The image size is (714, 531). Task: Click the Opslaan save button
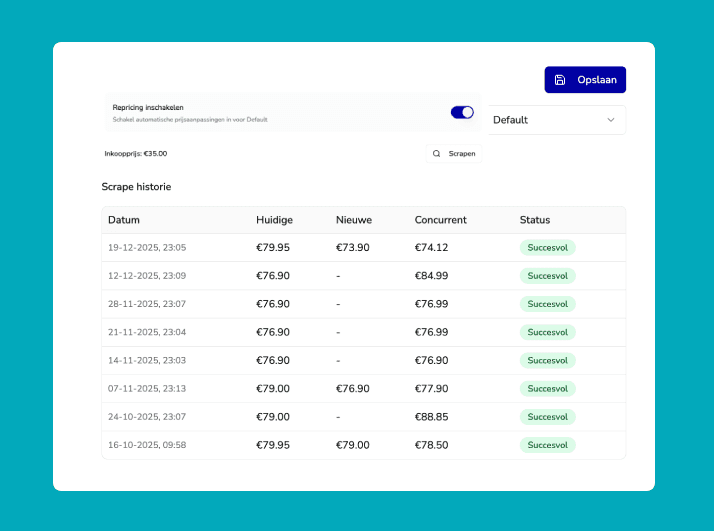click(x=585, y=80)
